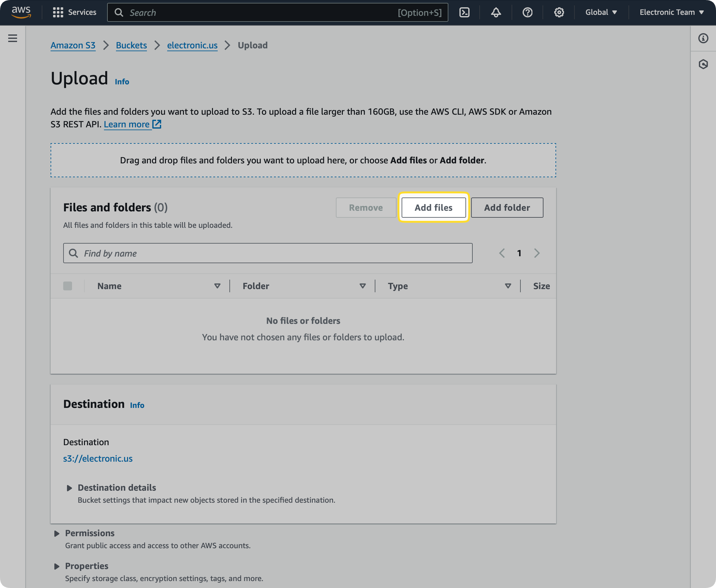Image resolution: width=716 pixels, height=588 pixels.
Task: Click the Add files button
Action: click(x=433, y=207)
